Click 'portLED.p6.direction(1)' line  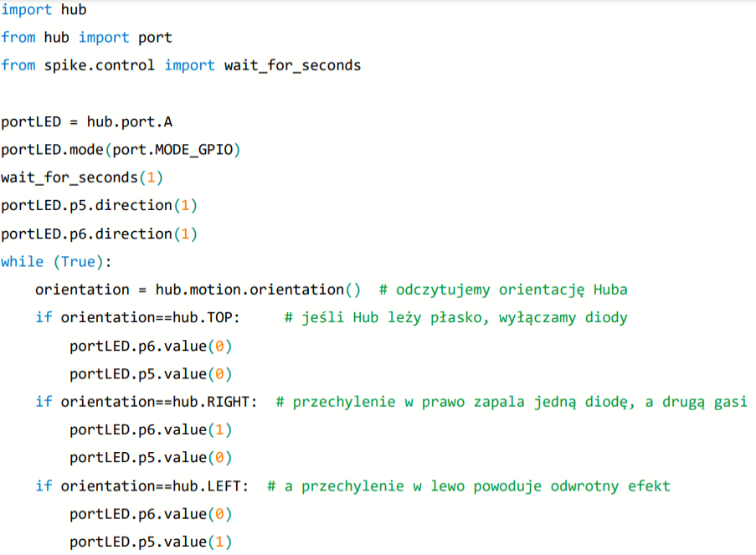click(100, 234)
